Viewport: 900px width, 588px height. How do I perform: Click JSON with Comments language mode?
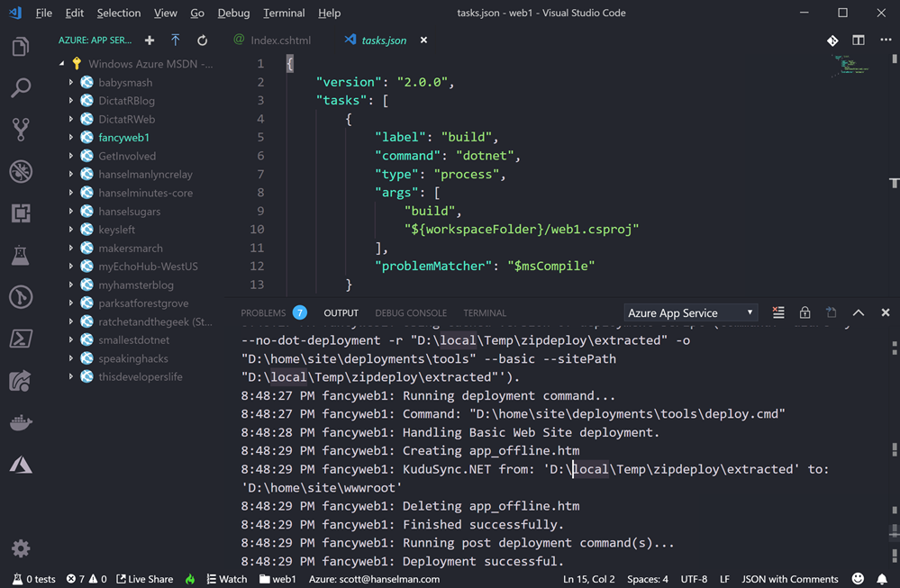pyautogui.click(x=789, y=579)
